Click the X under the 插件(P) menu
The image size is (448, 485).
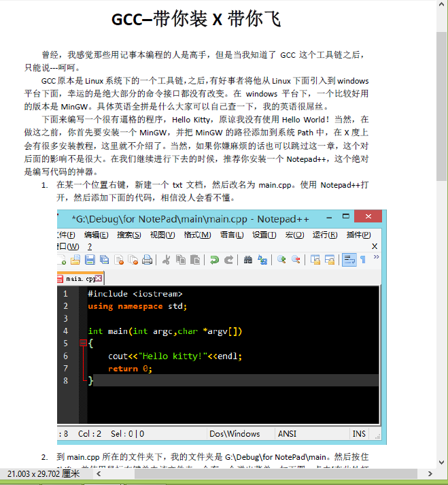click(x=375, y=246)
